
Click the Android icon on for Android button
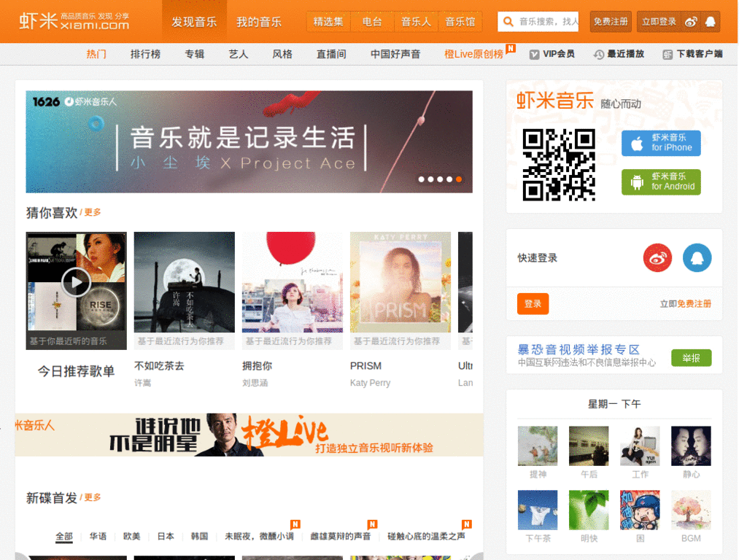click(x=636, y=182)
